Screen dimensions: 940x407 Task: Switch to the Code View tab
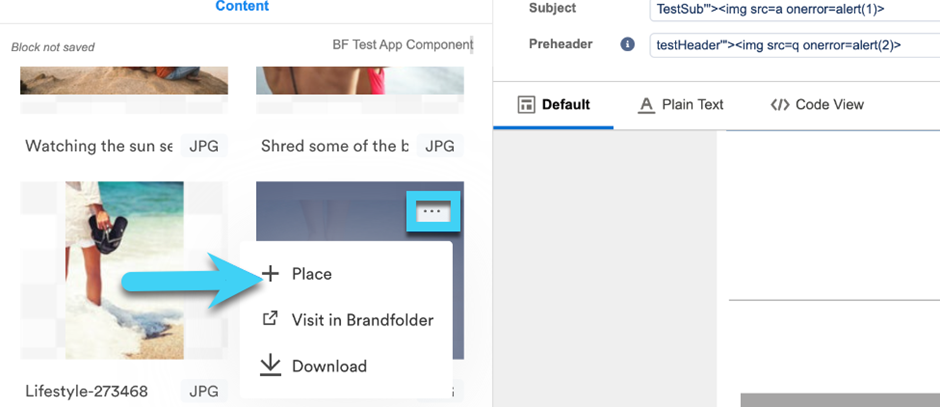[817, 105]
